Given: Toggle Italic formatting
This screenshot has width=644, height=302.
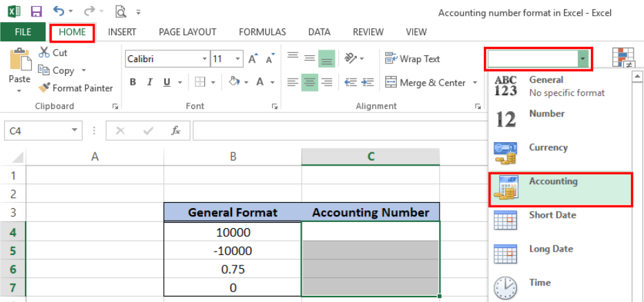Looking at the screenshot, I should pyautogui.click(x=150, y=82).
